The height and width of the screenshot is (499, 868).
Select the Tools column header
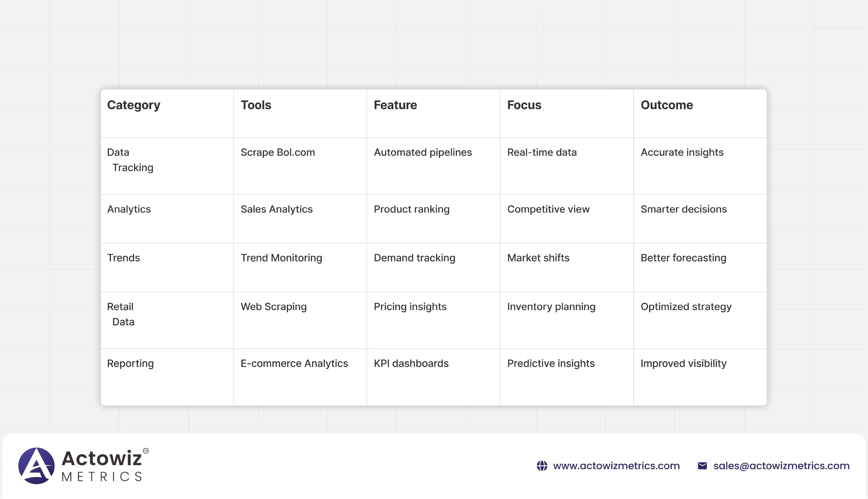point(256,105)
